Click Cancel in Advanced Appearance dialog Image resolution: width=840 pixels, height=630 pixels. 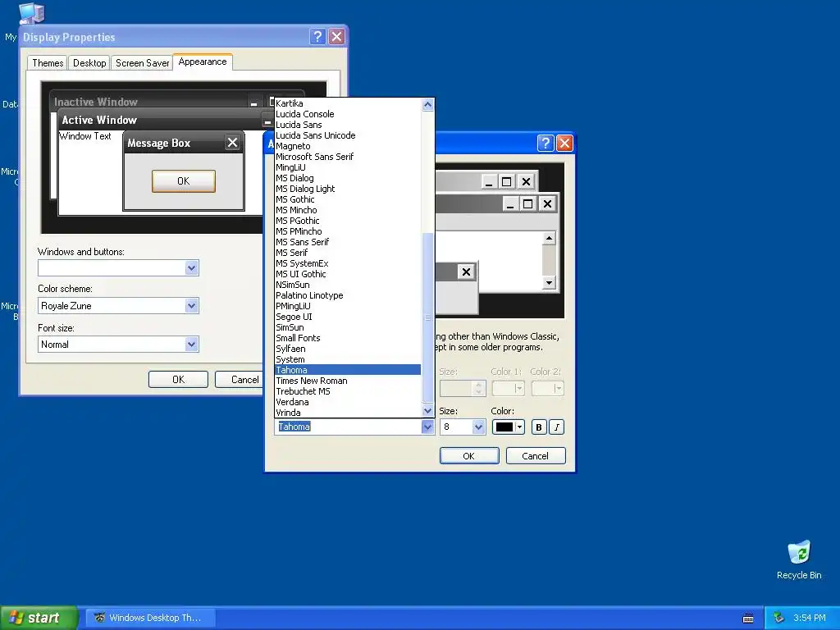pyautogui.click(x=535, y=456)
